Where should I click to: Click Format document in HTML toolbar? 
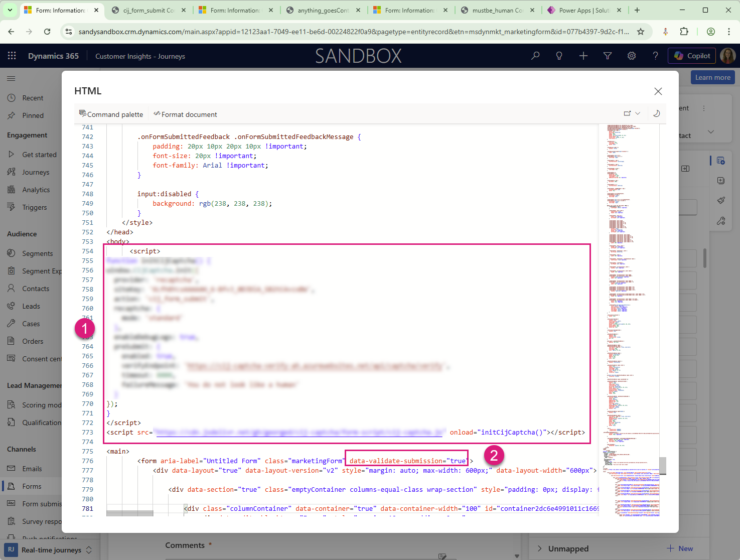[x=185, y=114]
